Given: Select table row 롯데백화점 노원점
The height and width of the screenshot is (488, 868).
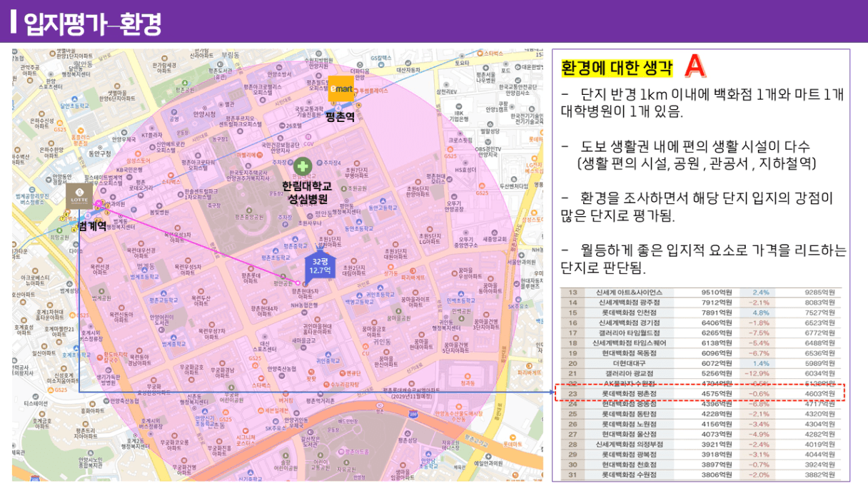Looking at the screenshot, I should pos(701,424).
